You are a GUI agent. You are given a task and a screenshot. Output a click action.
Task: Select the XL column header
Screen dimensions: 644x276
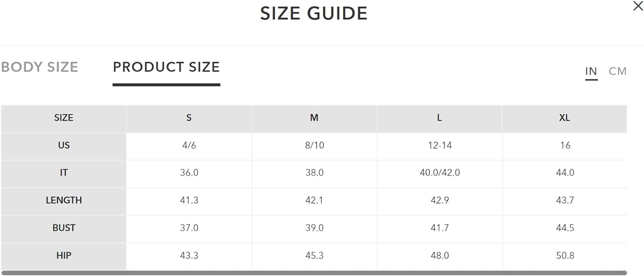(x=565, y=118)
